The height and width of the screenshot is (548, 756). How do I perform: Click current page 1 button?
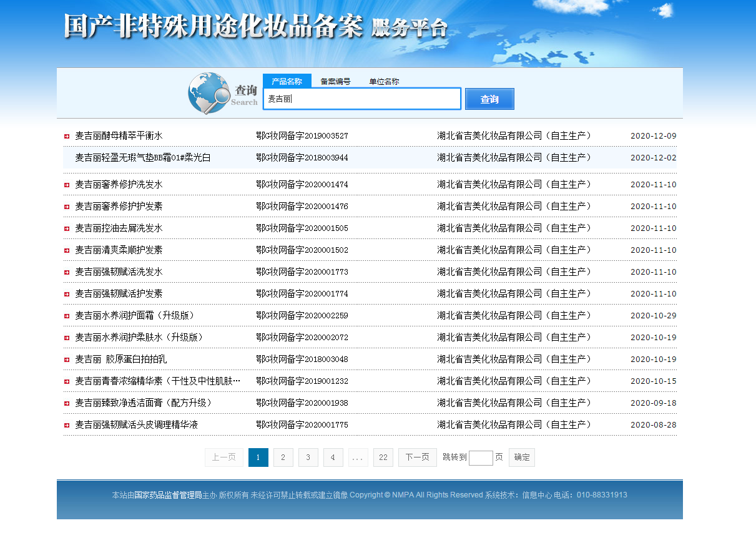coord(258,457)
